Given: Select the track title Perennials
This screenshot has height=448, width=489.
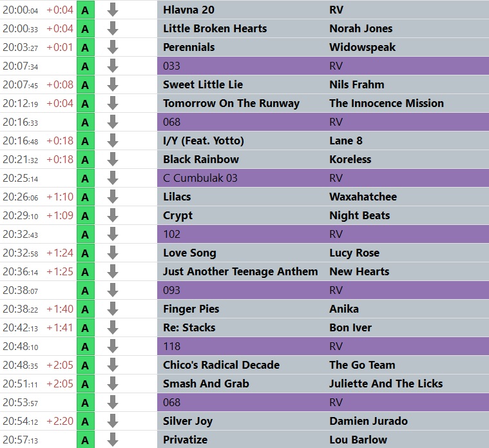Looking at the screenshot, I should coord(189,47).
